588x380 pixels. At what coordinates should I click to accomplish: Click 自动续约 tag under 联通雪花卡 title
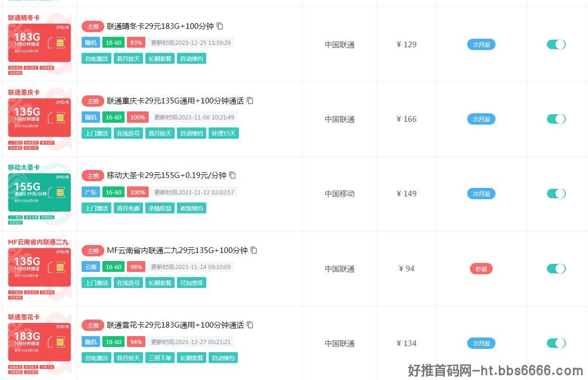click(x=223, y=358)
